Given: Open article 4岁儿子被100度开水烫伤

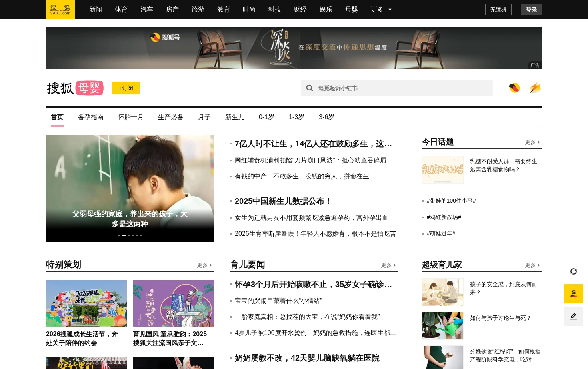Looking at the screenshot, I should pos(315,333).
